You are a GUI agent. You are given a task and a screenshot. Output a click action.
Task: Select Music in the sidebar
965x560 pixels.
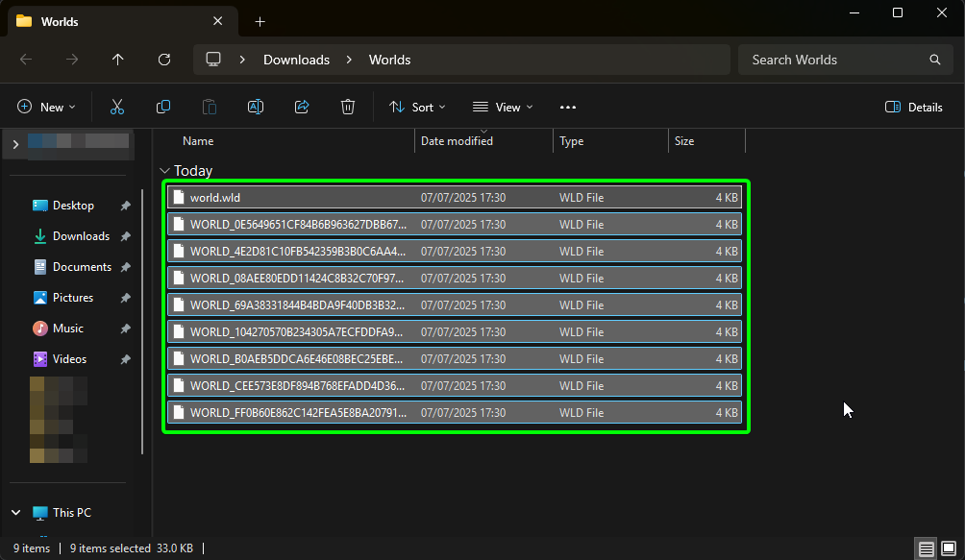(x=67, y=329)
